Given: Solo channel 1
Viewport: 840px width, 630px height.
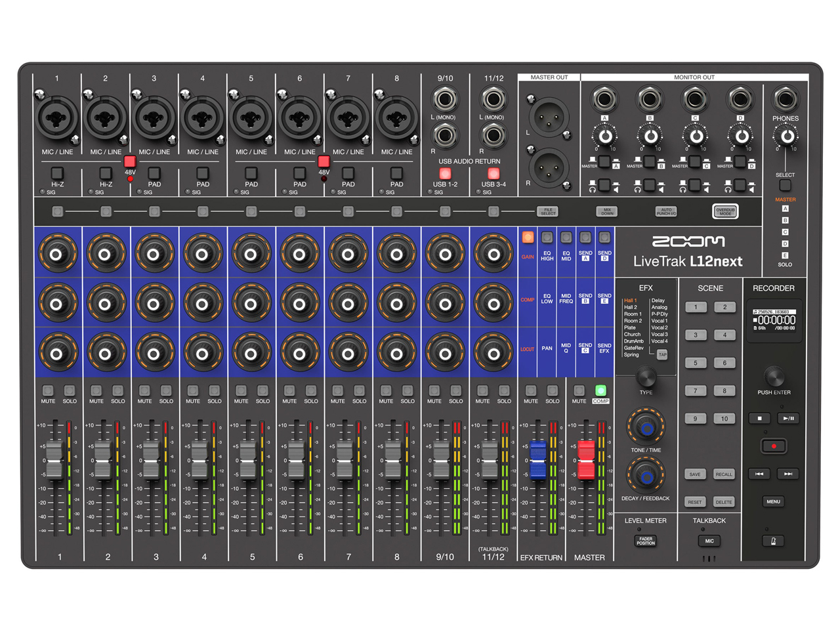Looking at the screenshot, I should tap(70, 390).
